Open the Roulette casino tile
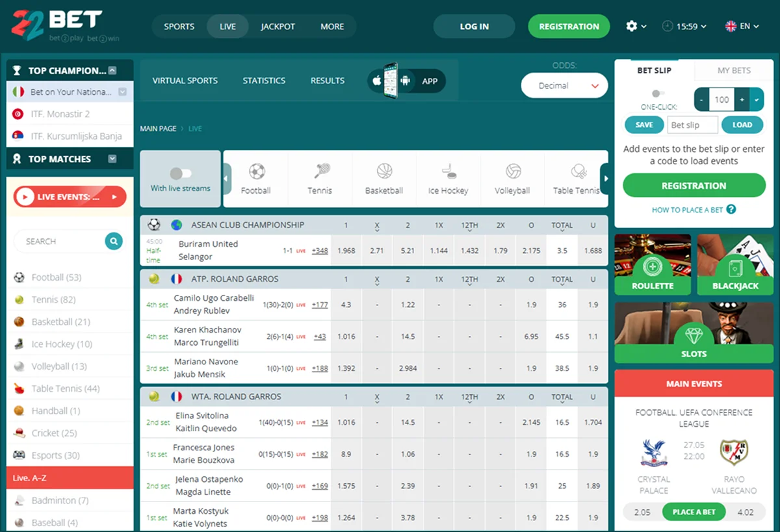780x532 pixels. coord(653,265)
